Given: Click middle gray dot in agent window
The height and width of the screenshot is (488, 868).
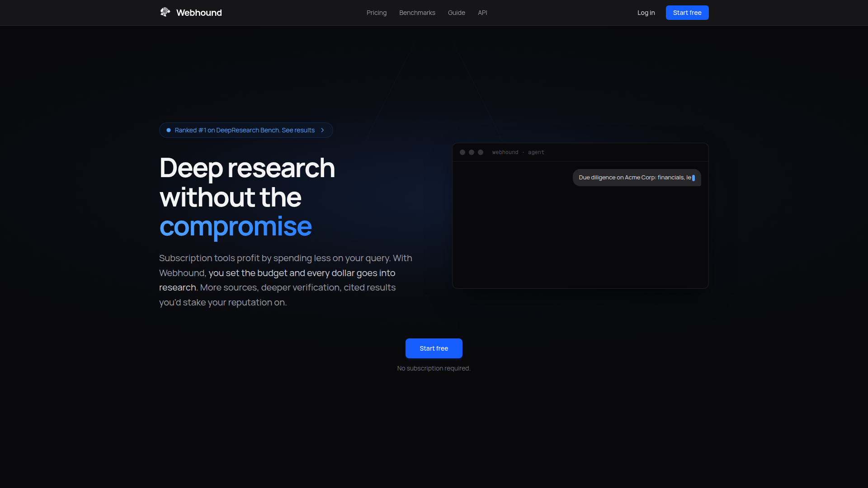Looking at the screenshot, I should click(x=472, y=152).
